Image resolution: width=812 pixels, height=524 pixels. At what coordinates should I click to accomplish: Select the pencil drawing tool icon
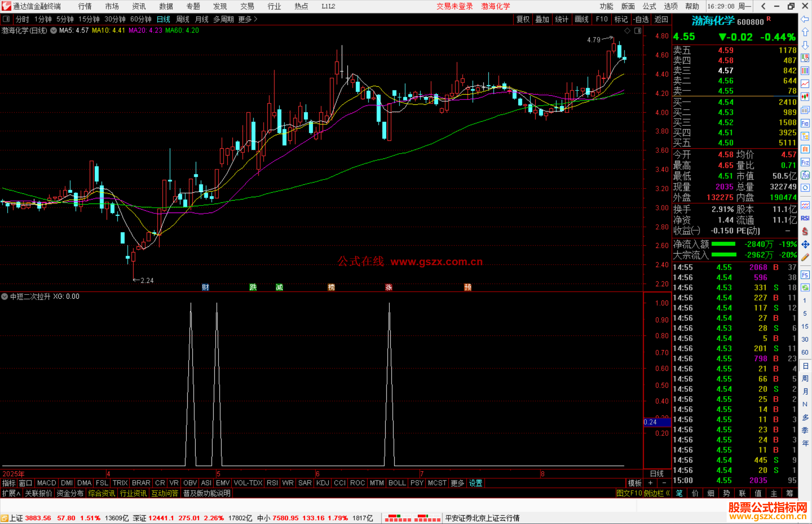pyautogui.click(x=805, y=257)
